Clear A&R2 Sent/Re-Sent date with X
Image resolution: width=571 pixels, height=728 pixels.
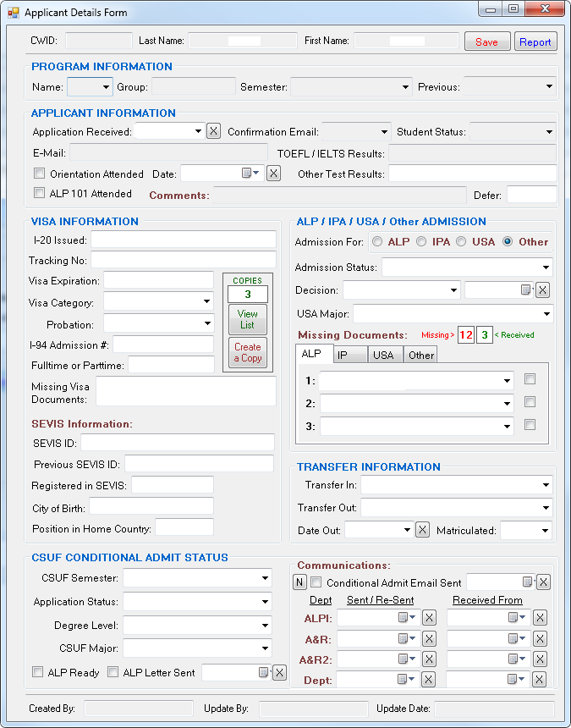429,659
